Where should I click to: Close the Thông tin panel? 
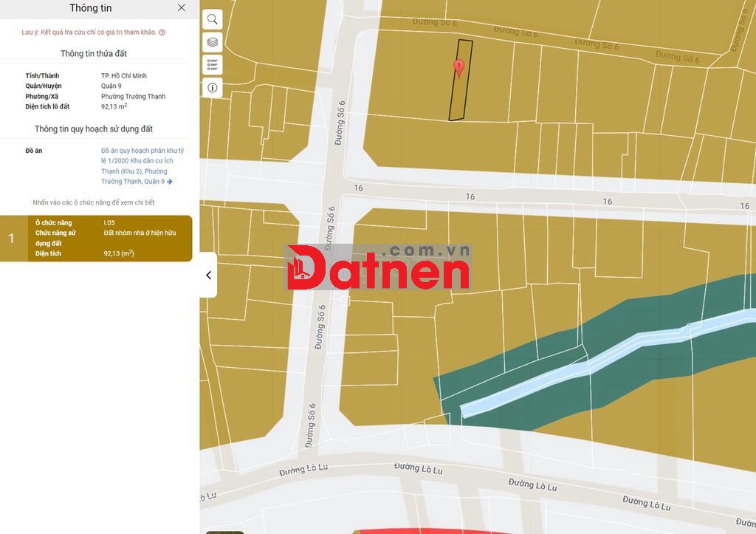182,8
